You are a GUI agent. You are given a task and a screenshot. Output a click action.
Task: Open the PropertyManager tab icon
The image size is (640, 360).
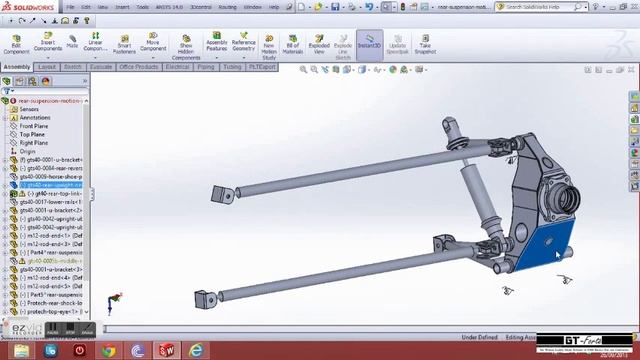20,81
